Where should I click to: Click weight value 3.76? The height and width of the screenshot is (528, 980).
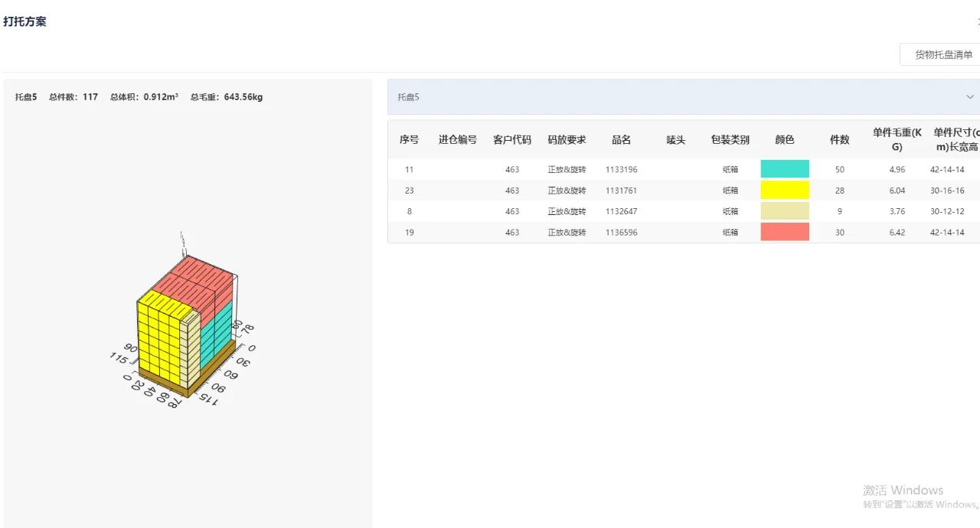pyautogui.click(x=897, y=211)
